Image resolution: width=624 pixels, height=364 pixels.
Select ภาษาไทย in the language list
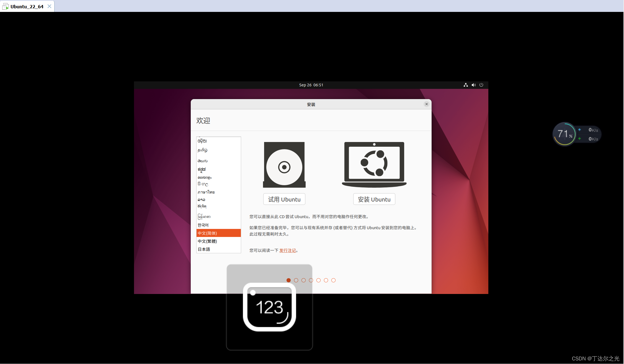point(218,192)
